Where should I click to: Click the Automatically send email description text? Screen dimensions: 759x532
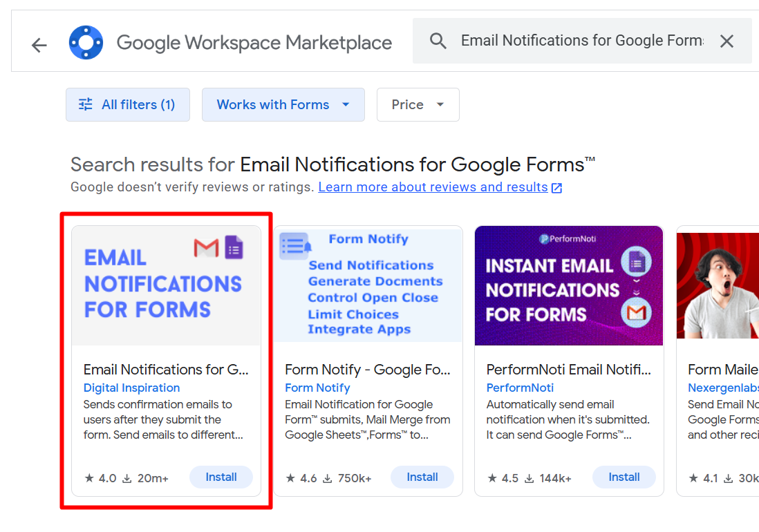(x=568, y=419)
